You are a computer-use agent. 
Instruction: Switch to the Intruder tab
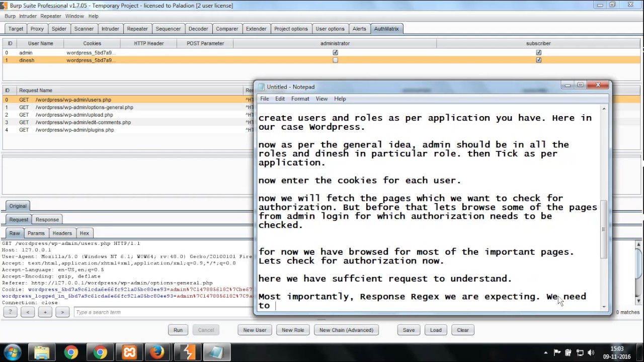pyautogui.click(x=110, y=29)
